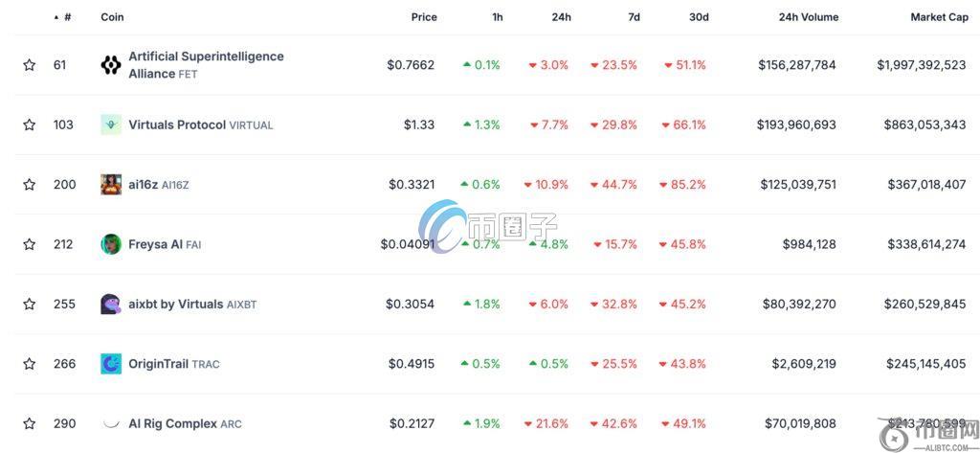
Task: Click the OriginTrail star icon
Action: (30, 364)
